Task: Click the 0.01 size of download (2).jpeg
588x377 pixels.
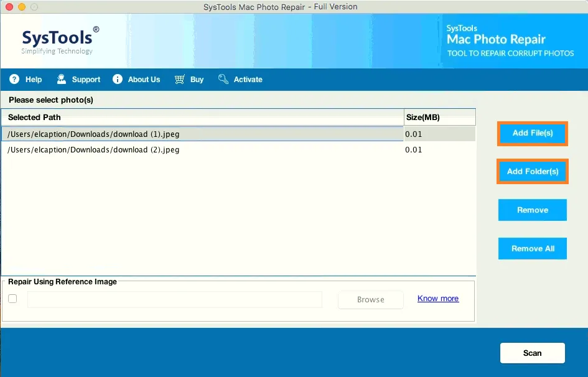Action: point(414,149)
